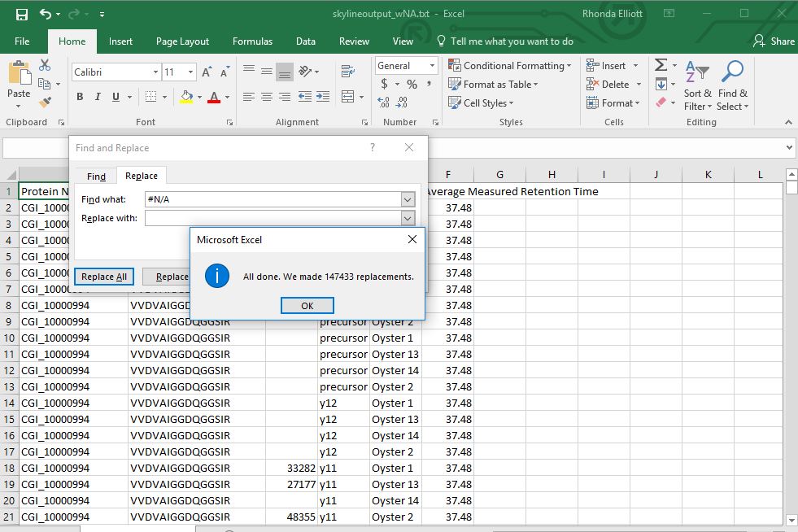
Task: Click OK in Microsoft Excel message
Action: 307,306
